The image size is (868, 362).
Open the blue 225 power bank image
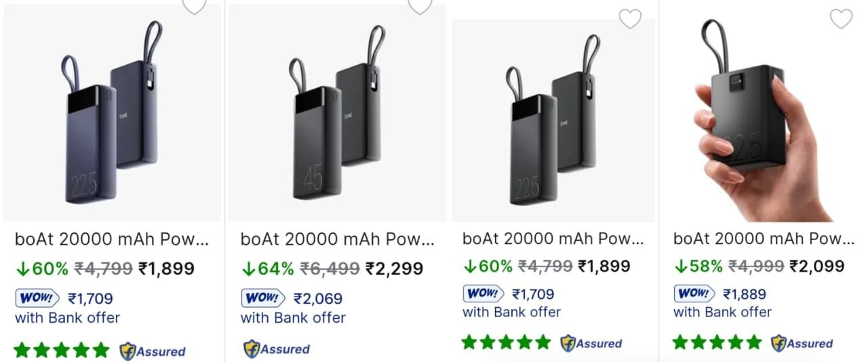click(112, 114)
